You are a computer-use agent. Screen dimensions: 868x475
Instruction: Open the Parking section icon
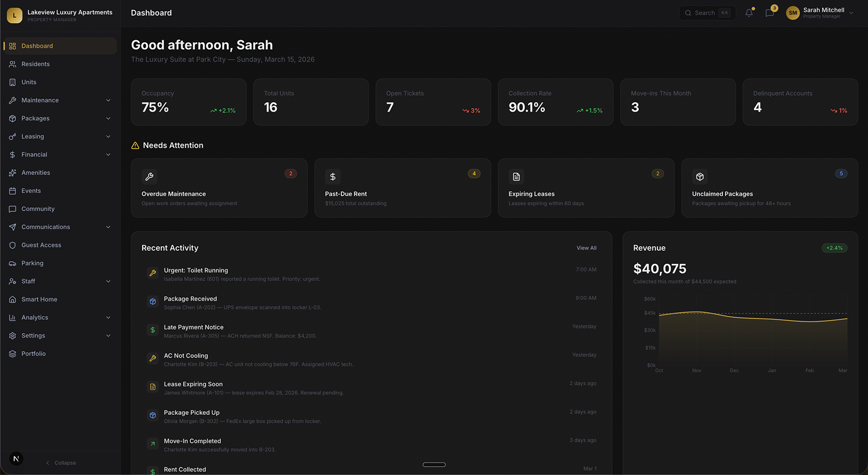(x=11, y=263)
